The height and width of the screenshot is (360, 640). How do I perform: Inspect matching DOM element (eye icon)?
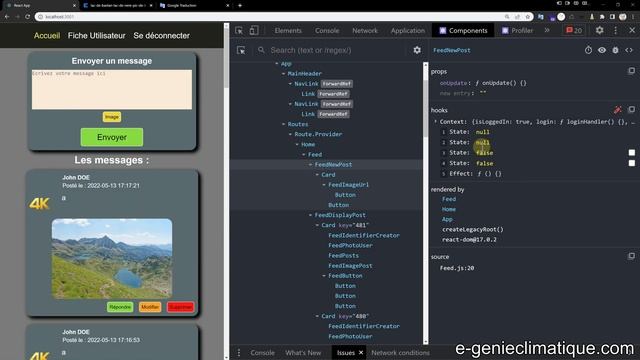602,50
